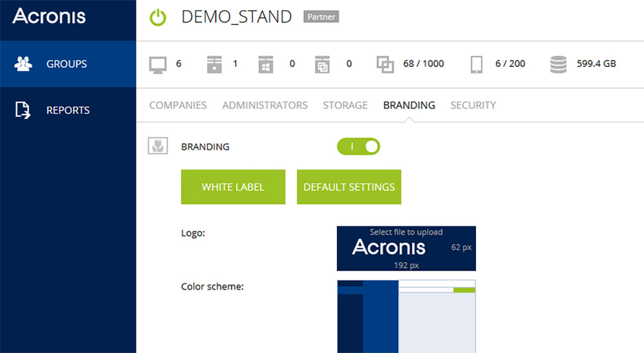Click the virtual hosts icon showing 0
Image resolution: width=644 pixels, height=353 pixels.
(x=323, y=64)
